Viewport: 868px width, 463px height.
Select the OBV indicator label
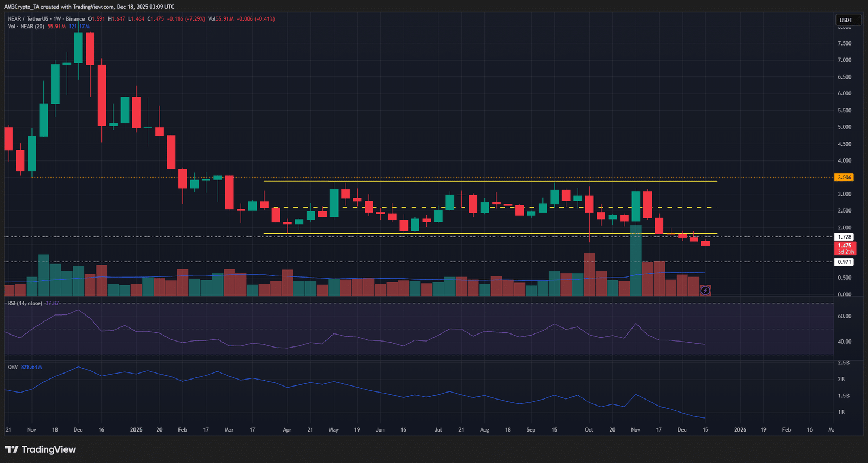[13, 367]
